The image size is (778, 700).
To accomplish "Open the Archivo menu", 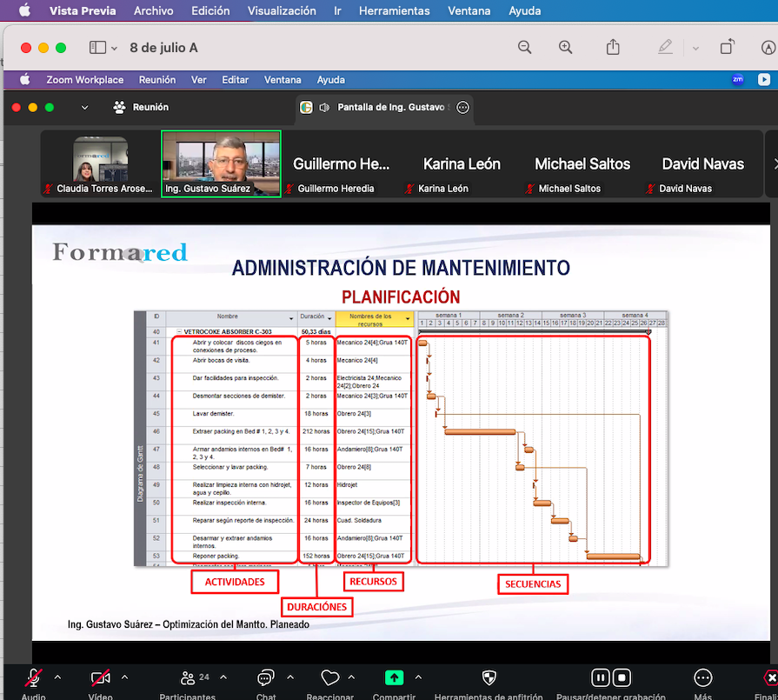I will [153, 10].
